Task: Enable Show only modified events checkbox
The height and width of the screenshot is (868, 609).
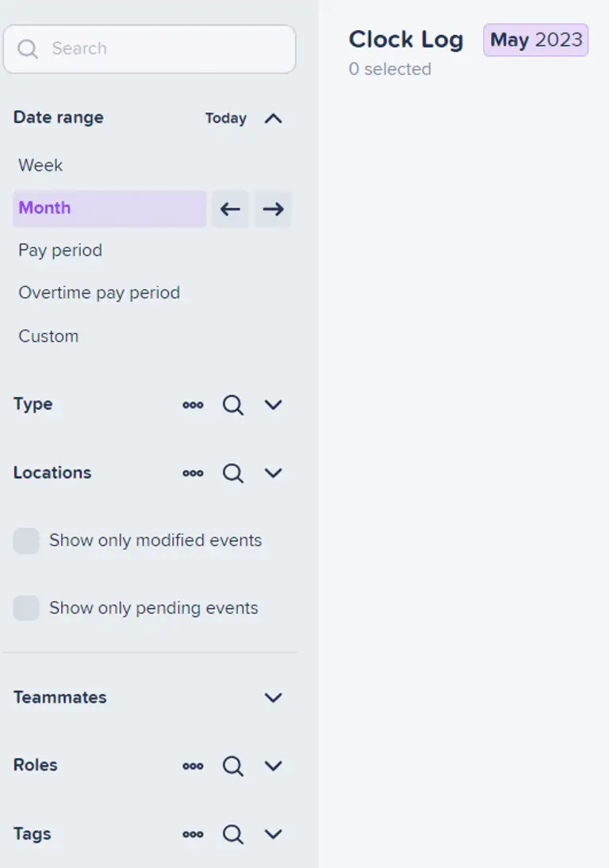Action: click(x=26, y=541)
